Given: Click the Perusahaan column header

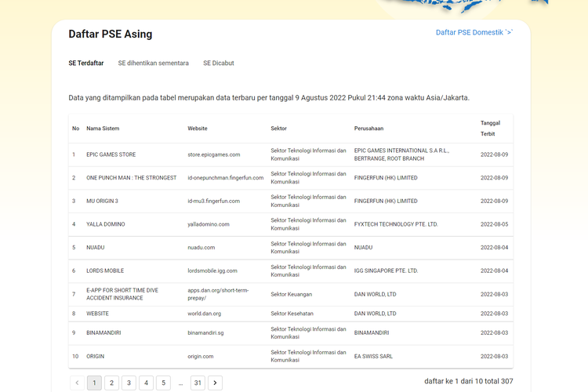Looking at the screenshot, I should pos(368,129).
